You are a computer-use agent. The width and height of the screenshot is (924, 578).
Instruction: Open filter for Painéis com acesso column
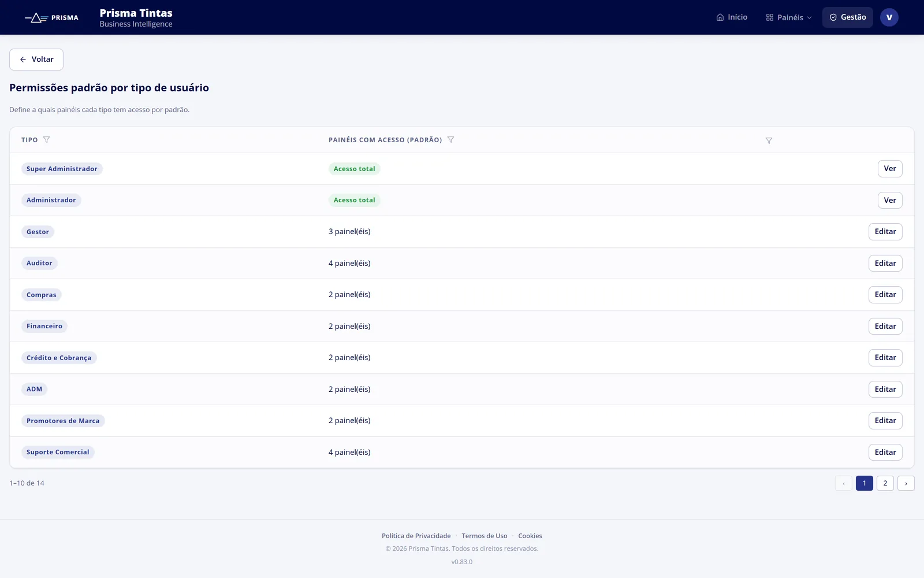click(451, 140)
